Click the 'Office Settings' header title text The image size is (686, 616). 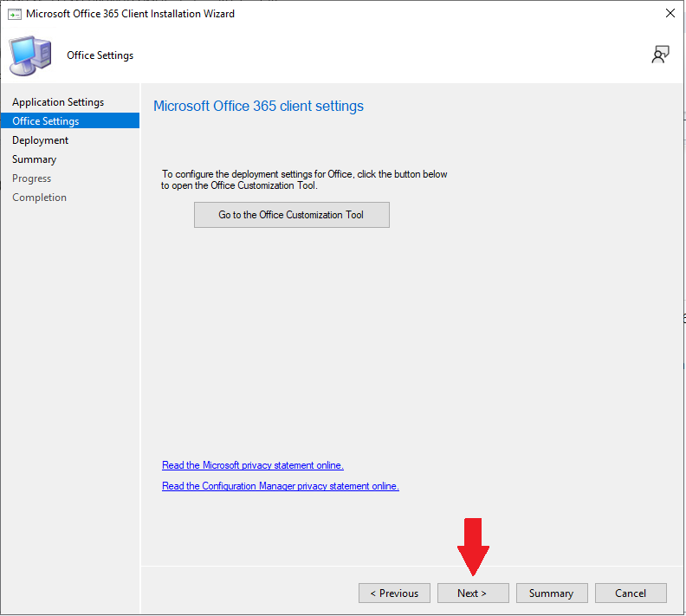coord(100,55)
